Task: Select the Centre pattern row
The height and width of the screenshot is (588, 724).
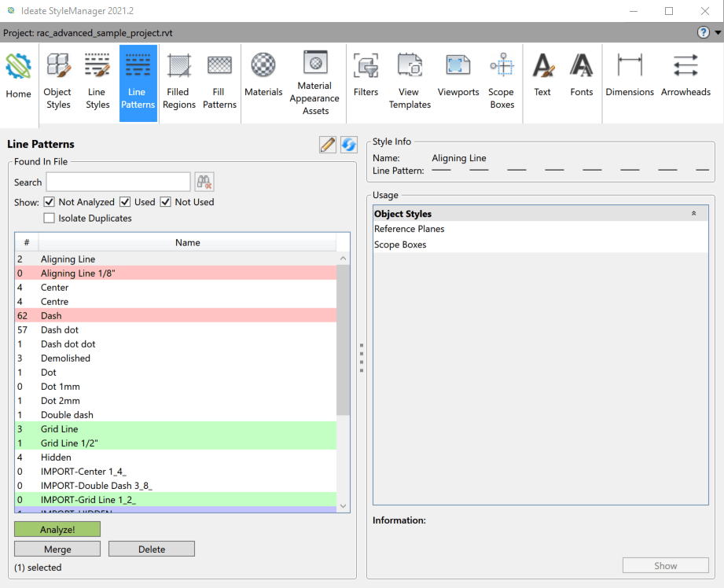Action: point(176,302)
